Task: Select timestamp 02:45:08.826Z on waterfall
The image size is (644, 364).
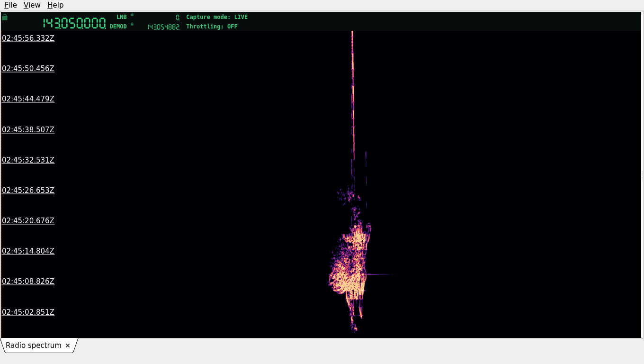Action: (28, 281)
